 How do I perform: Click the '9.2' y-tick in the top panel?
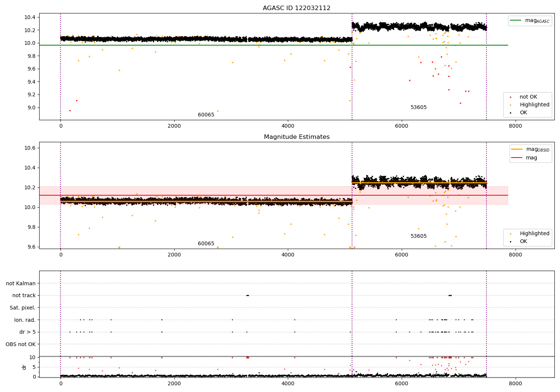(31, 95)
